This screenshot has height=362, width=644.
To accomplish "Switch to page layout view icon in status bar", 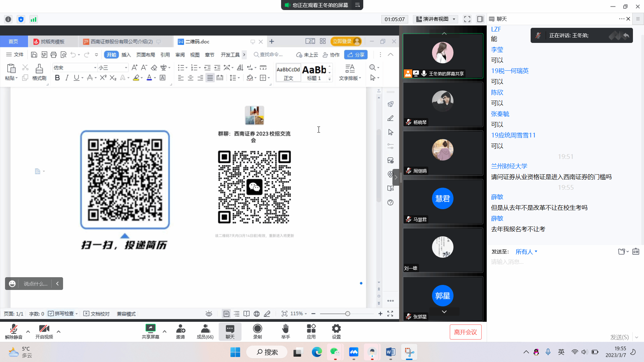I will [x=226, y=314].
